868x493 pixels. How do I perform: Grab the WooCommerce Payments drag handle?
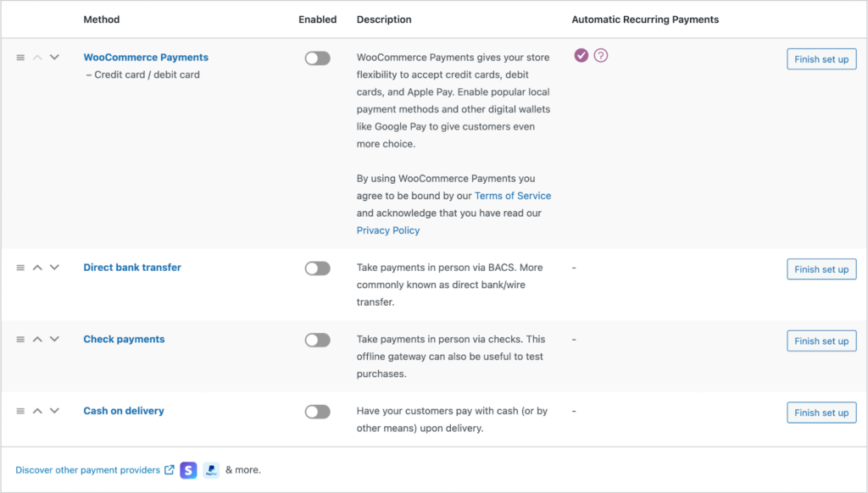point(20,58)
